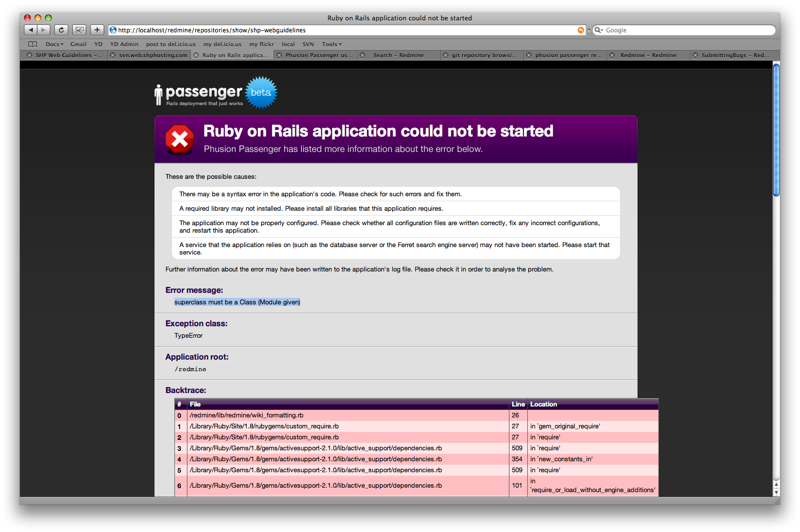Screen dimensions: 800x532
Task: Reload the page with the refresh button
Action: click(x=61, y=30)
